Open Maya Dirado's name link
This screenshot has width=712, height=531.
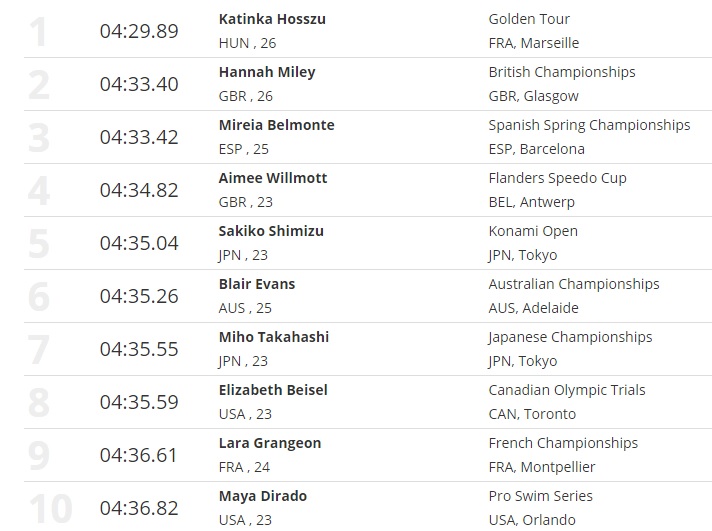(263, 496)
